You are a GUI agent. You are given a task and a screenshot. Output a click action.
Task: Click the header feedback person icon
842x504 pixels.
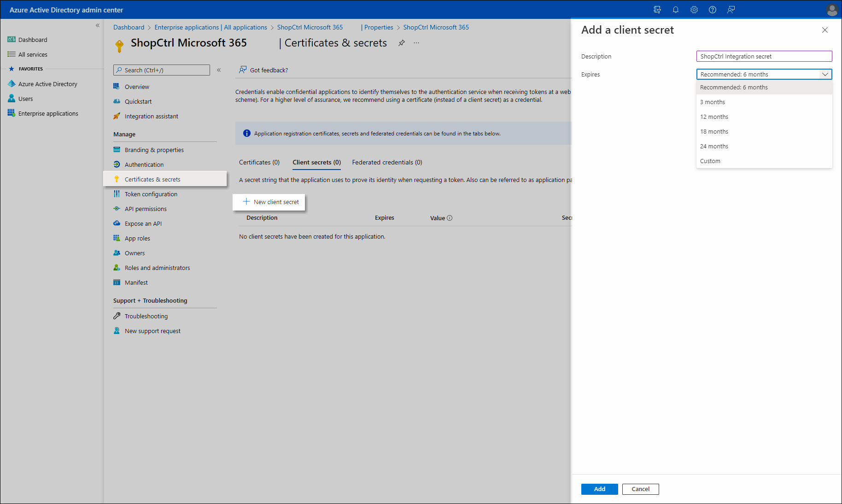coord(731,10)
